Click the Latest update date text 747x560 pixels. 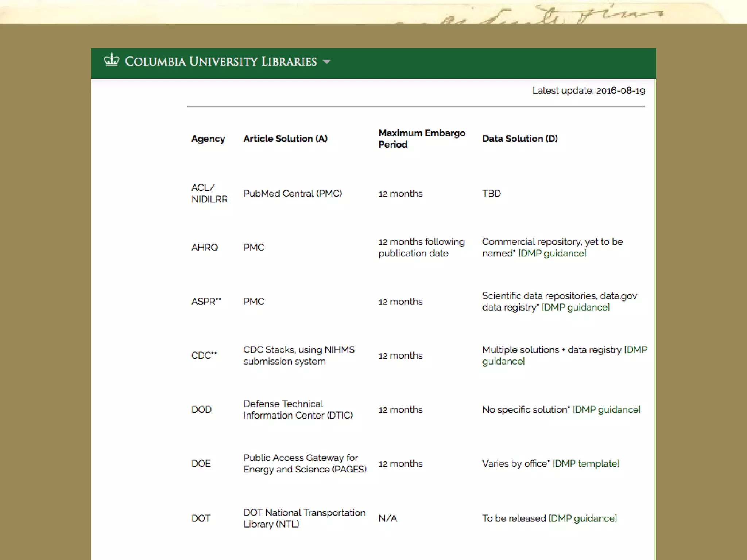(x=588, y=90)
